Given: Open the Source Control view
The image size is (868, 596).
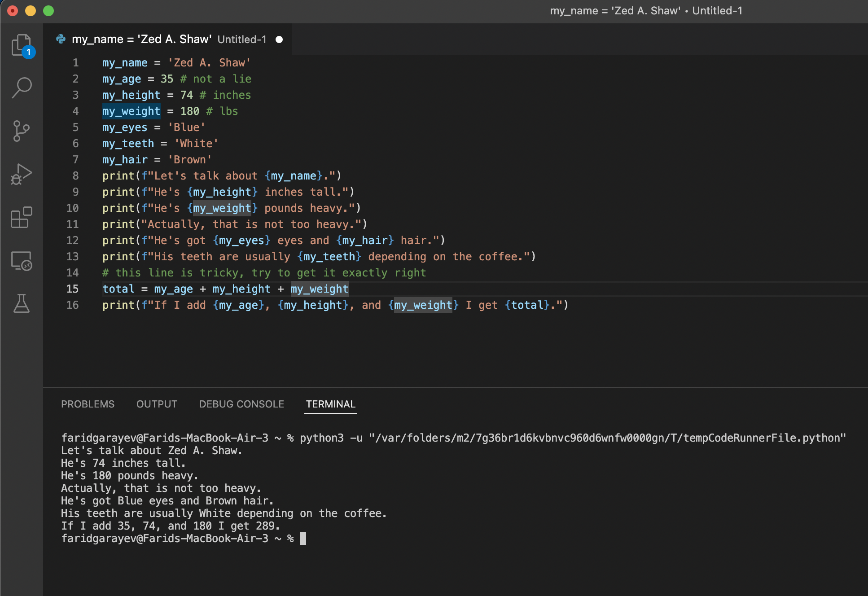Looking at the screenshot, I should [x=22, y=130].
